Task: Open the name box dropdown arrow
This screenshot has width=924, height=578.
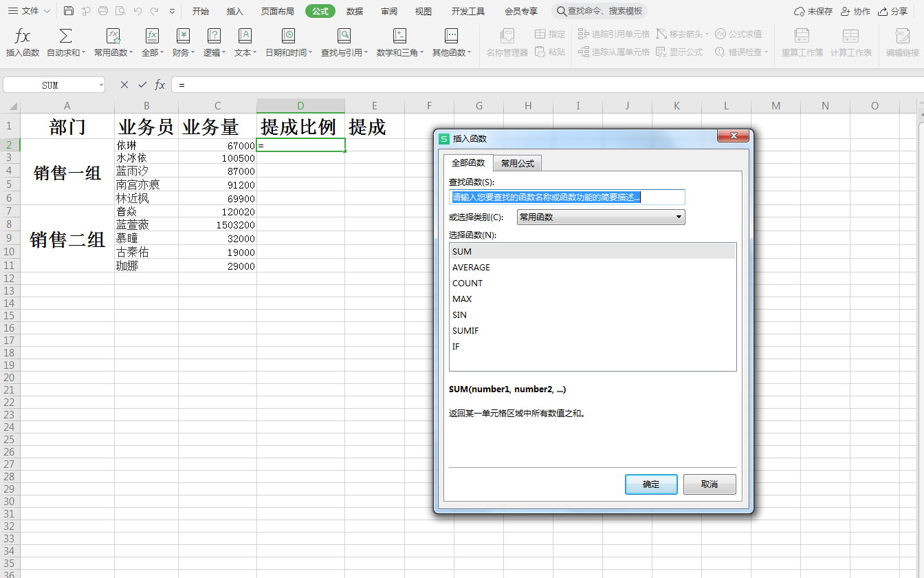Action: tap(101, 85)
